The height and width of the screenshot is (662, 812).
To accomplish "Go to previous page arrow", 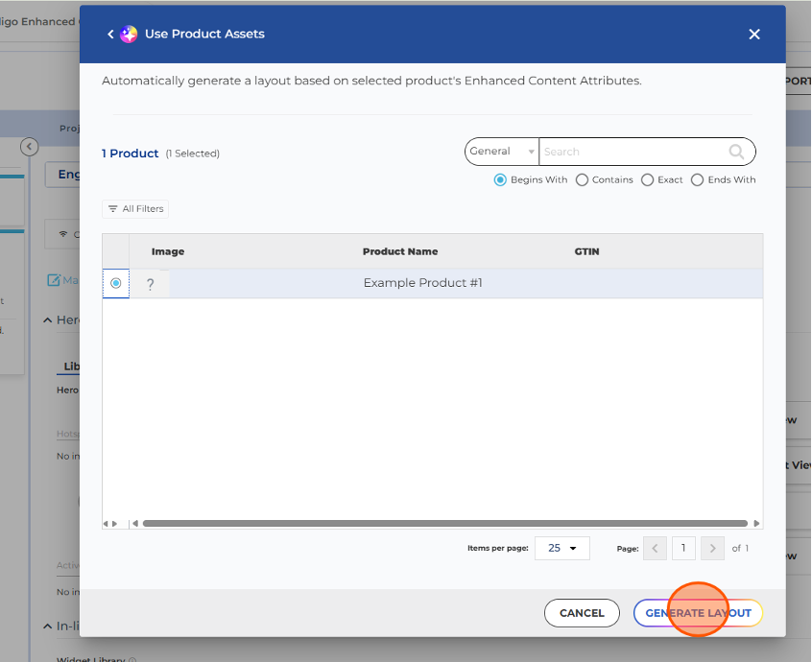I will 655,548.
